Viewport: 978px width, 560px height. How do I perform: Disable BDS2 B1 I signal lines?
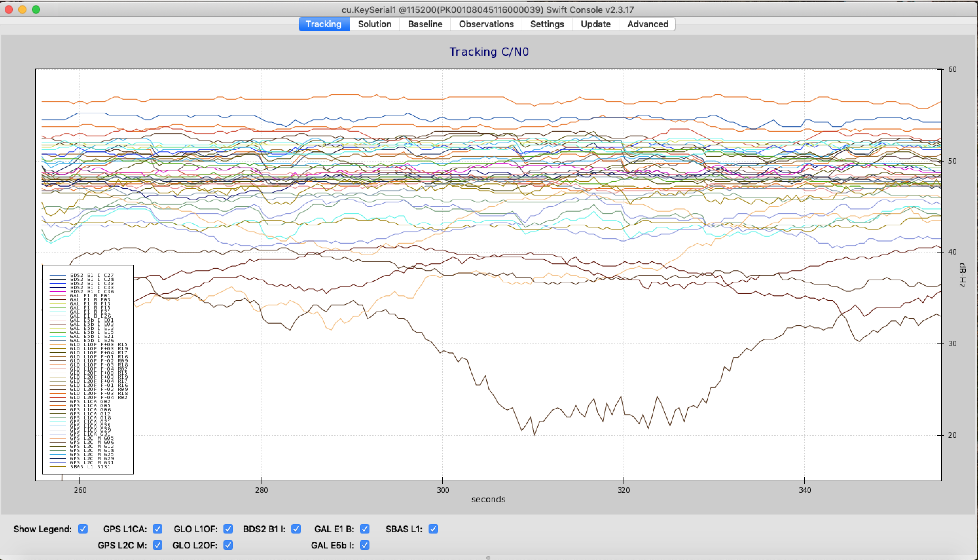coord(296,529)
